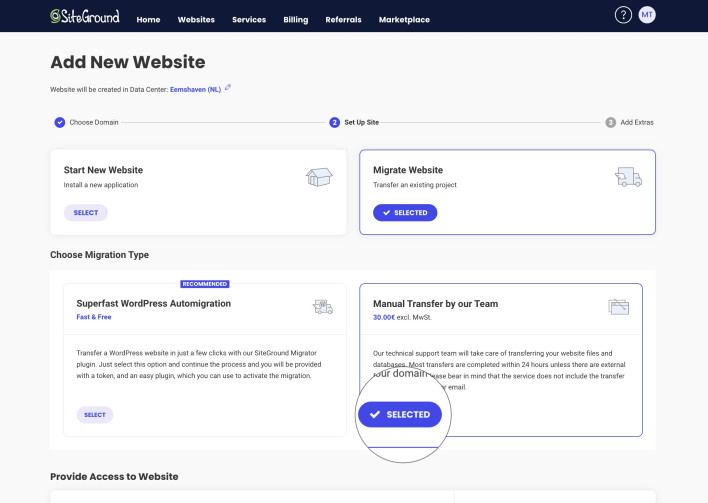Image resolution: width=708 pixels, height=503 pixels.
Task: Click the truck icon in Migrate Website
Action: click(628, 177)
